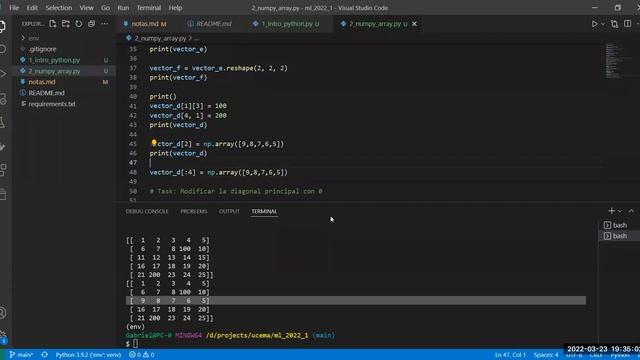
Task: Show errors and warnings count
Action: coord(141,355)
